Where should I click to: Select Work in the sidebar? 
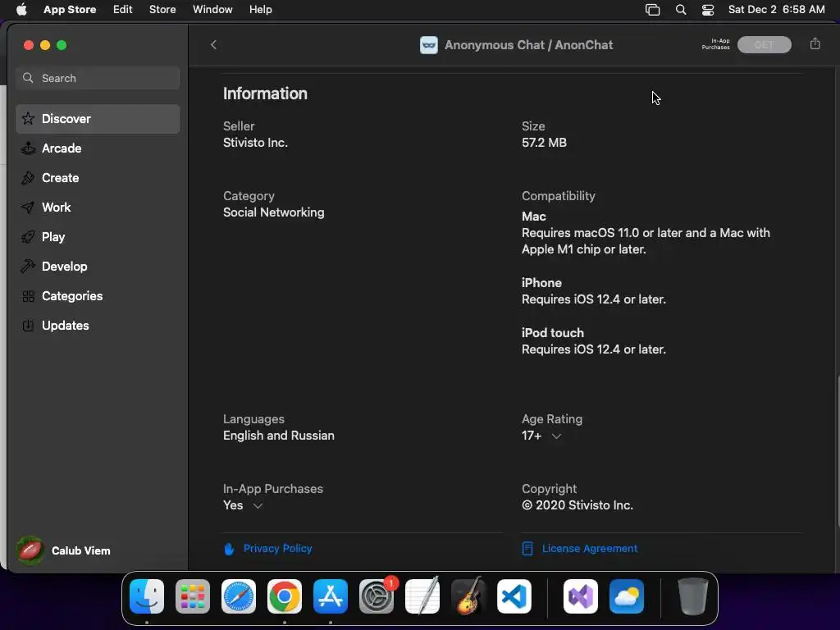click(x=98, y=208)
